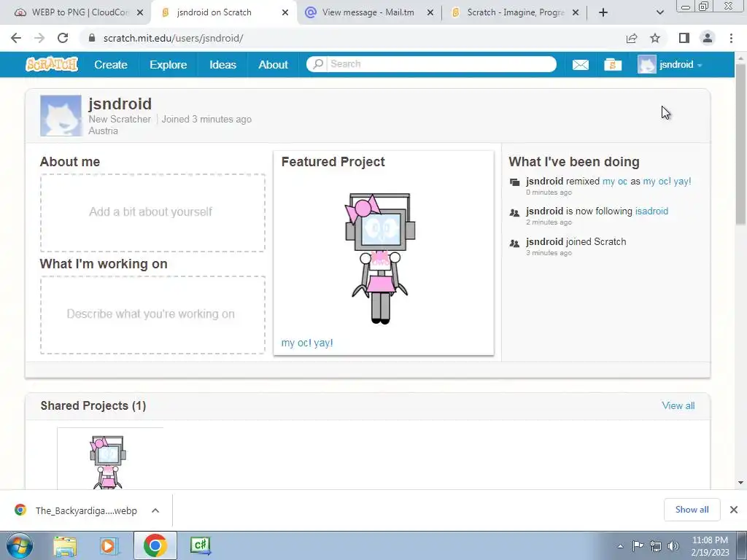Click What I'm working on text box
Image resolution: width=747 pixels, height=560 pixels.
pos(153,315)
